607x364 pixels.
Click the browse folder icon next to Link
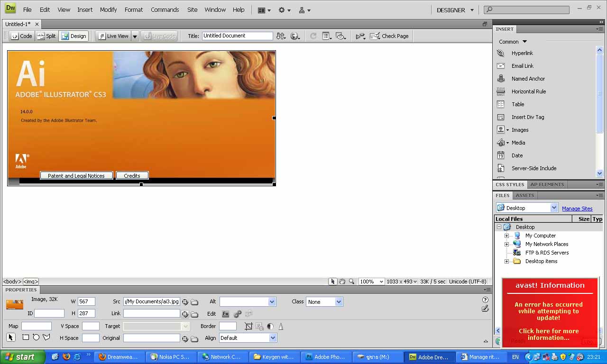(x=194, y=314)
